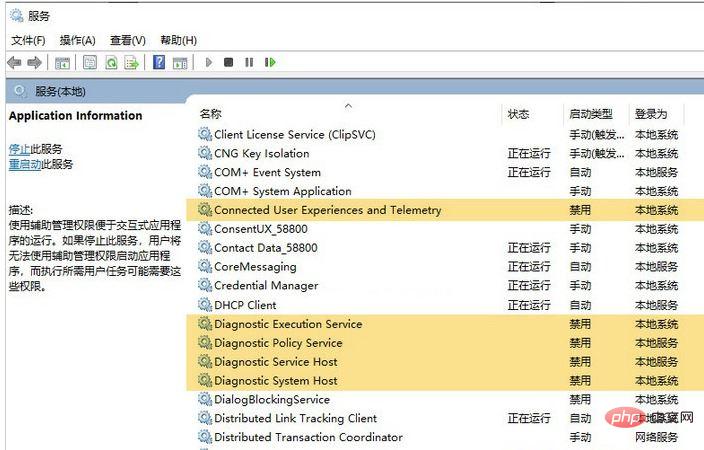Click the 重启动 link to restart service
The image size is (704, 450).
[x=25, y=164]
